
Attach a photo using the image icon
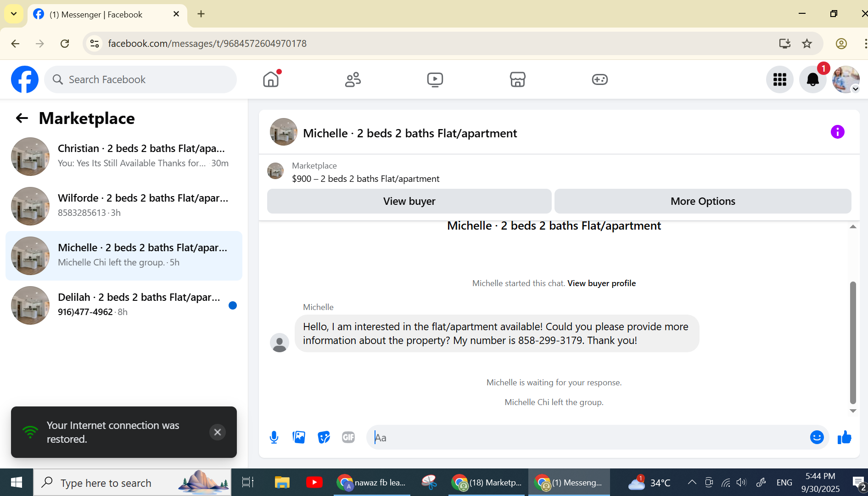pos(299,438)
